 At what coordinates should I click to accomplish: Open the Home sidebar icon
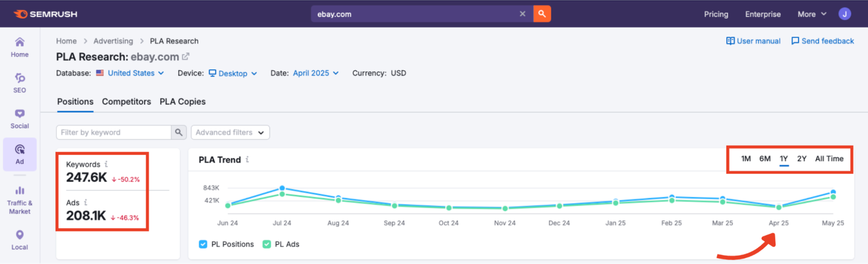click(20, 47)
